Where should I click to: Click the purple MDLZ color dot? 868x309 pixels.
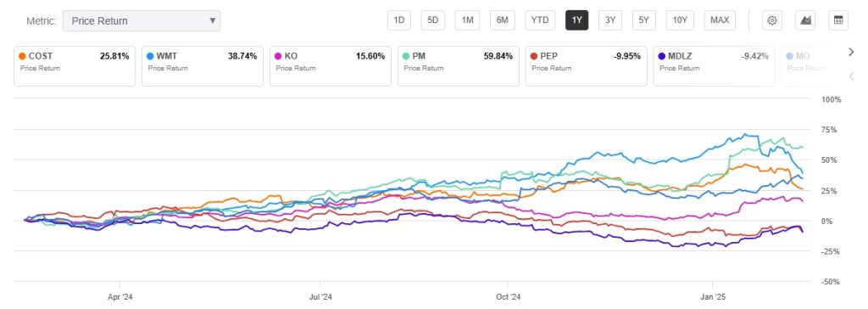click(661, 56)
